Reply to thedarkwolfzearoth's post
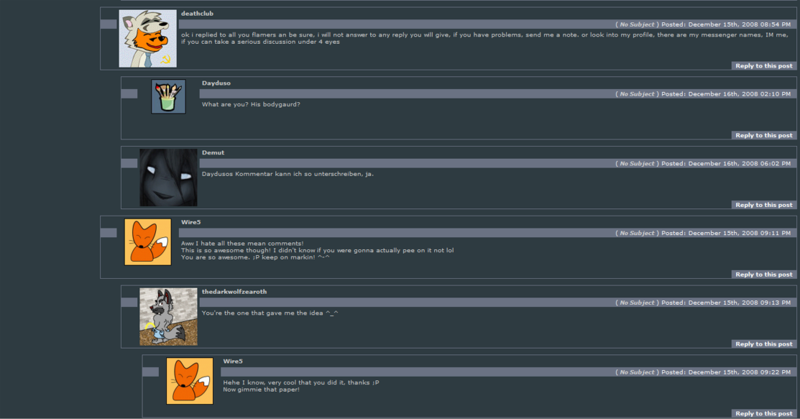Screen dimensions: 800x419 (x=764, y=344)
